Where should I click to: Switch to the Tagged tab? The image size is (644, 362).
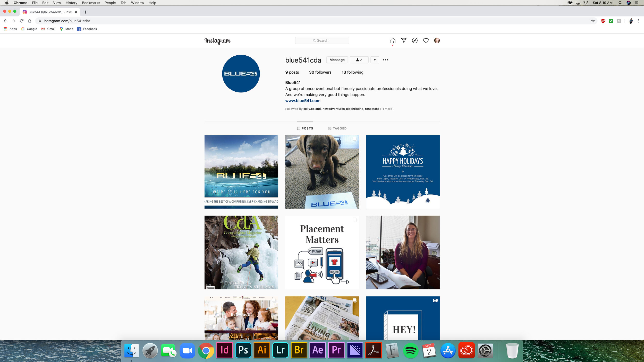click(337, 128)
